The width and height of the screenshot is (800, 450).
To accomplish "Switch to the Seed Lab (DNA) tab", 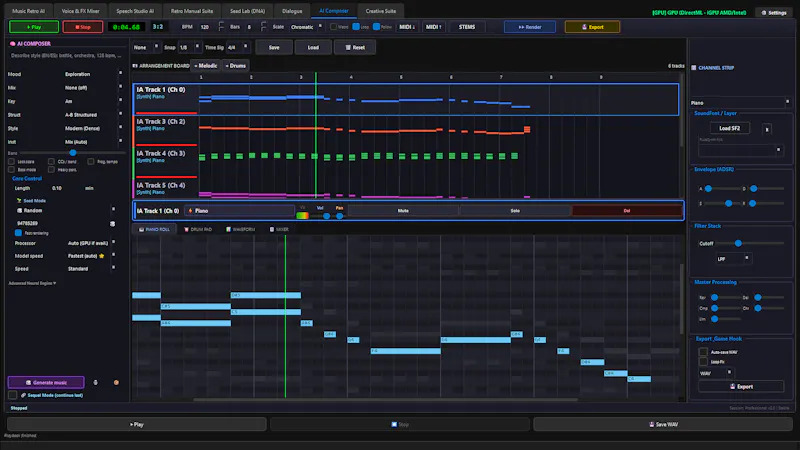I will 247,11.
